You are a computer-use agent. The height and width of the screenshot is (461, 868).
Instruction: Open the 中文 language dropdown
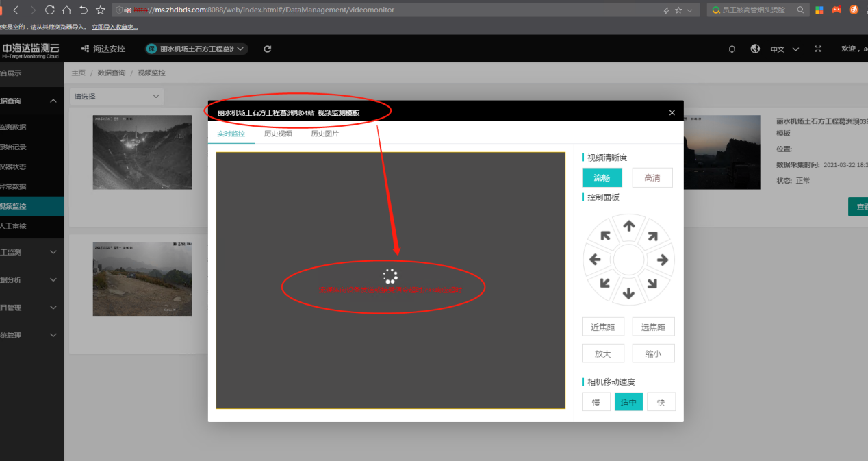pyautogui.click(x=784, y=49)
